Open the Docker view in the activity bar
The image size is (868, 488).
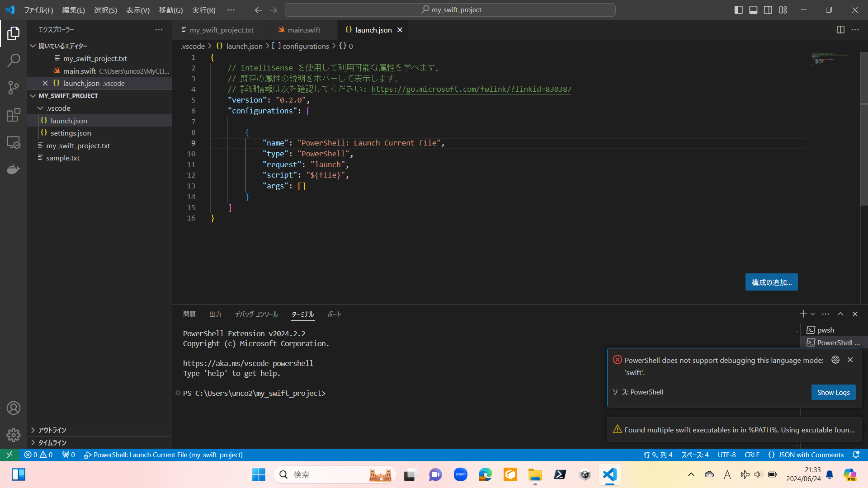pyautogui.click(x=14, y=169)
